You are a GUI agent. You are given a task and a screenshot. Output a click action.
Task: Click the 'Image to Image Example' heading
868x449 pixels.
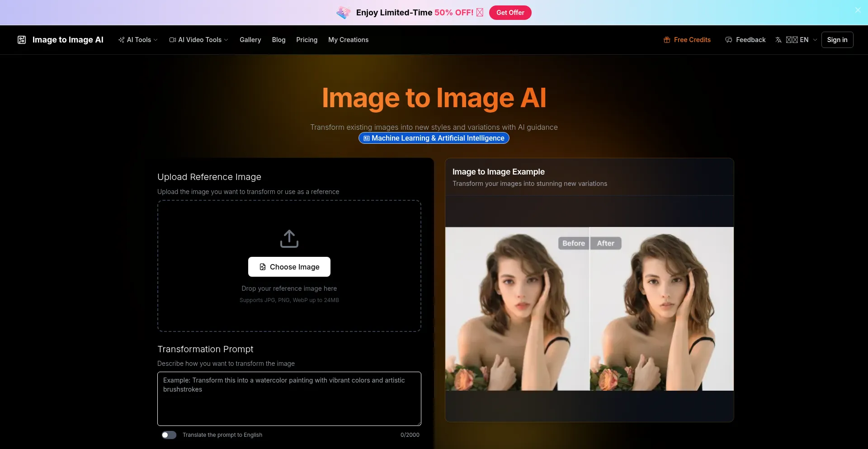point(499,172)
